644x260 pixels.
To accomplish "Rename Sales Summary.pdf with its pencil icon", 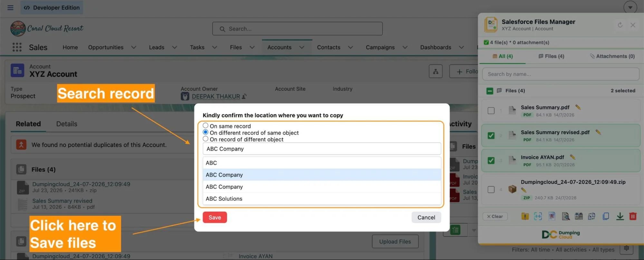I will 578,107.
